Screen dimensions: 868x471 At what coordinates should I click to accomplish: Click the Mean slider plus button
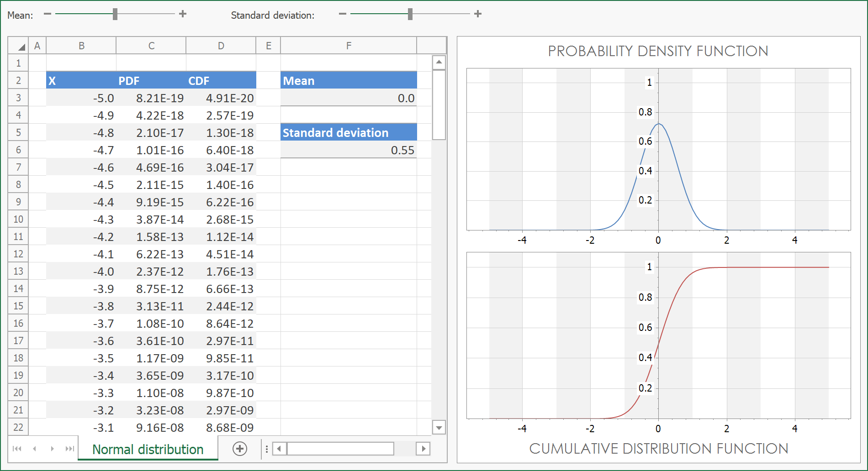183,14
